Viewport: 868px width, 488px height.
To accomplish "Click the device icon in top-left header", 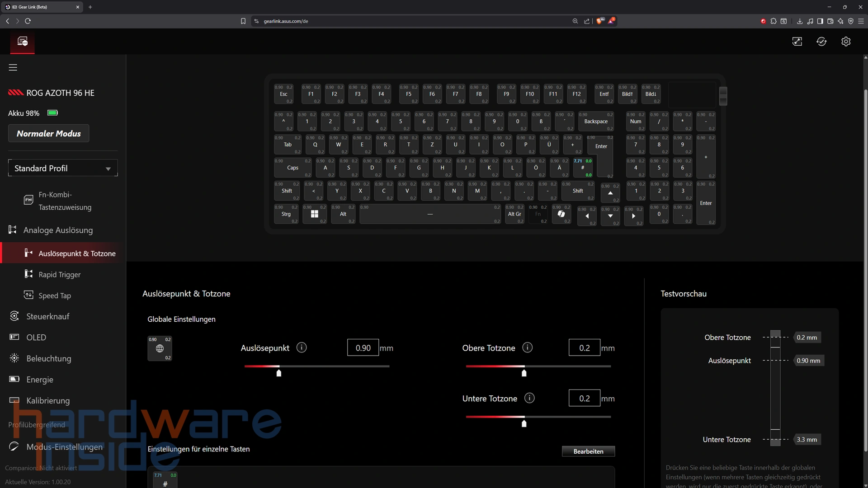I will click(x=22, y=42).
